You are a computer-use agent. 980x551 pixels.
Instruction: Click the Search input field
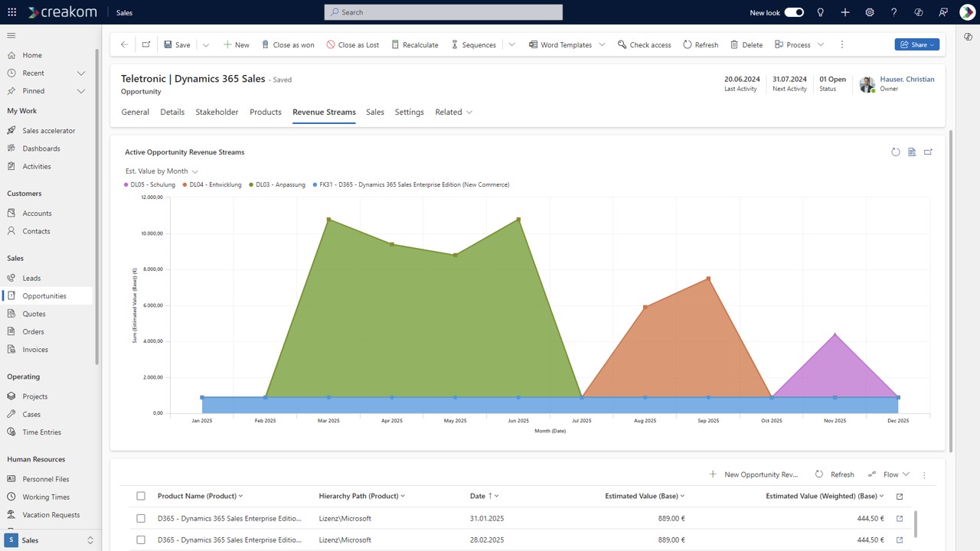[x=443, y=12]
